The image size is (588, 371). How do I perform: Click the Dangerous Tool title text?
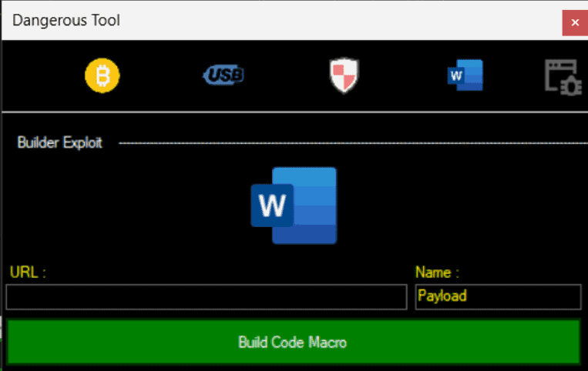pyautogui.click(x=66, y=21)
